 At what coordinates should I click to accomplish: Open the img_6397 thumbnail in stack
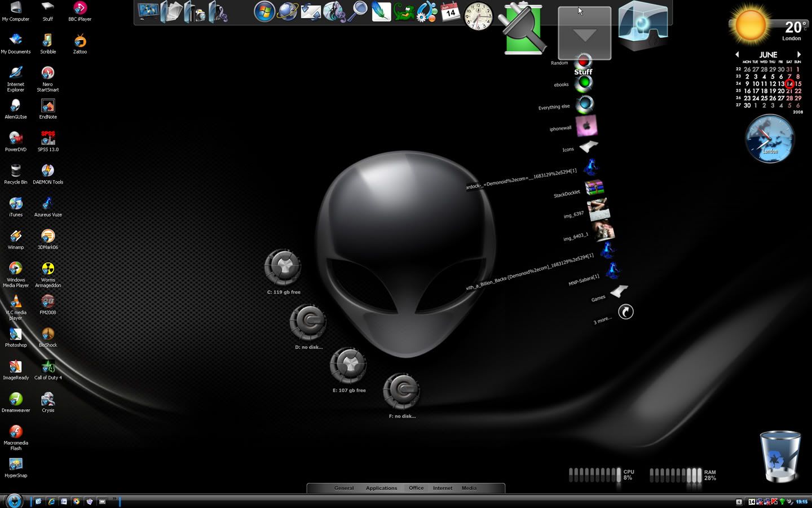tap(598, 209)
